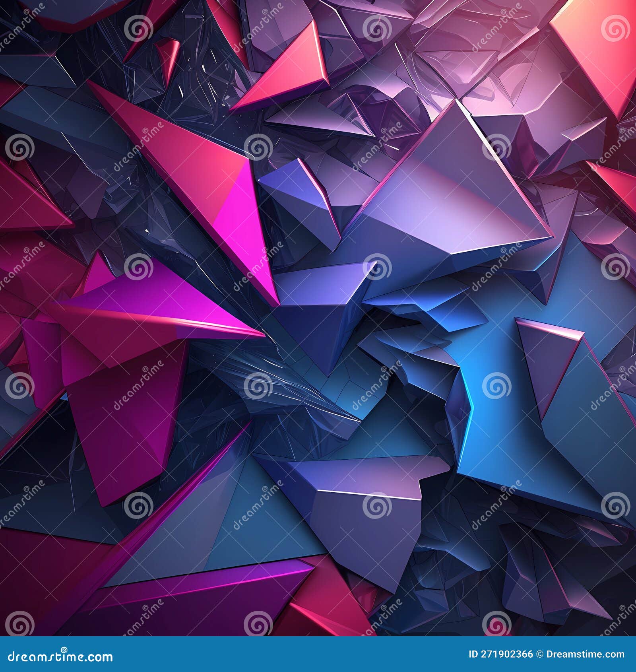Click the blue footer bar
Image resolution: width=636 pixels, height=672 pixels.
[318, 657]
